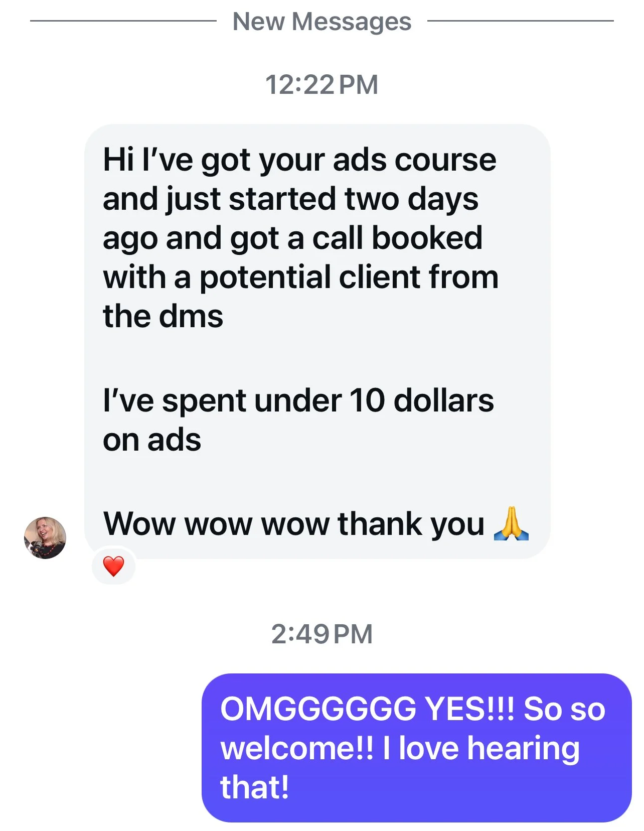Click the text "with a potential client from"
This screenshot has height=831, width=644.
[301, 277]
